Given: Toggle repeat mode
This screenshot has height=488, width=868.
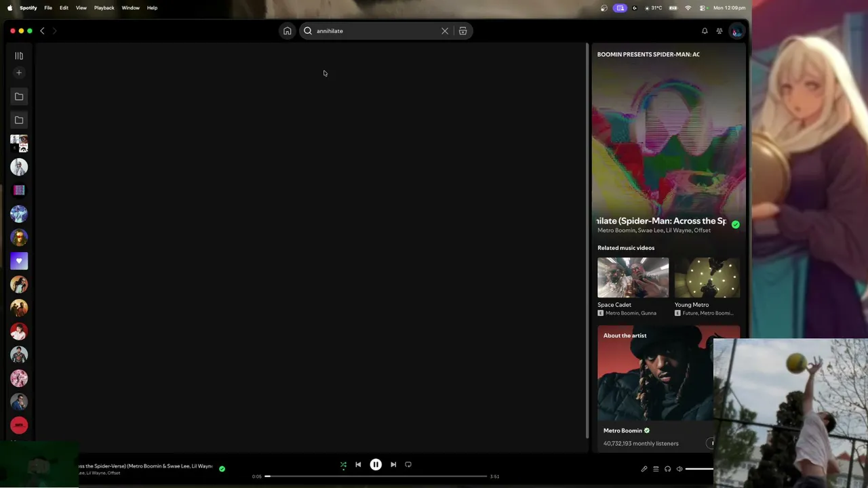Looking at the screenshot, I should (x=408, y=464).
